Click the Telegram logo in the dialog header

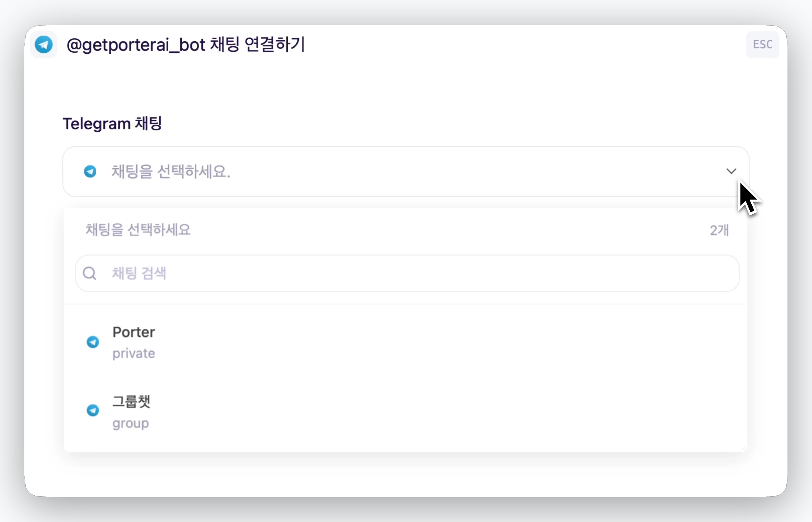44,44
